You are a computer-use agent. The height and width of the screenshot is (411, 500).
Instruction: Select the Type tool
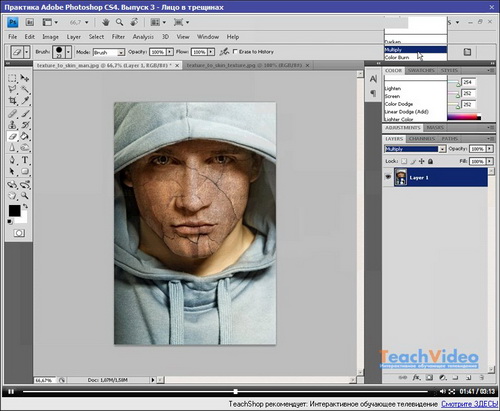pyautogui.click(x=25, y=160)
